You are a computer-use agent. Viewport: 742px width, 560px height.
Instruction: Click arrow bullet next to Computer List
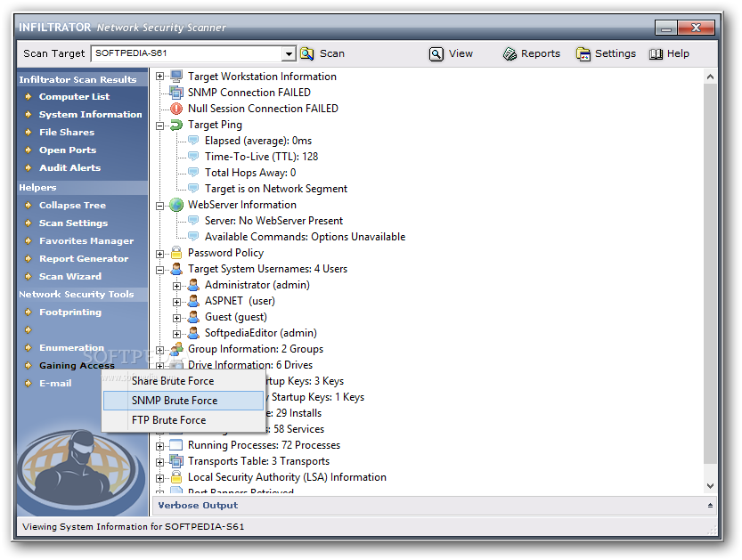[29, 96]
